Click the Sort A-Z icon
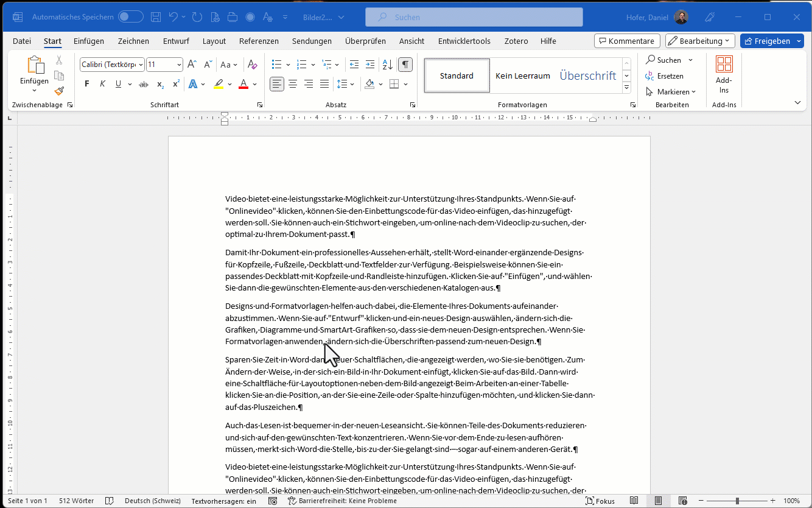 click(387, 65)
